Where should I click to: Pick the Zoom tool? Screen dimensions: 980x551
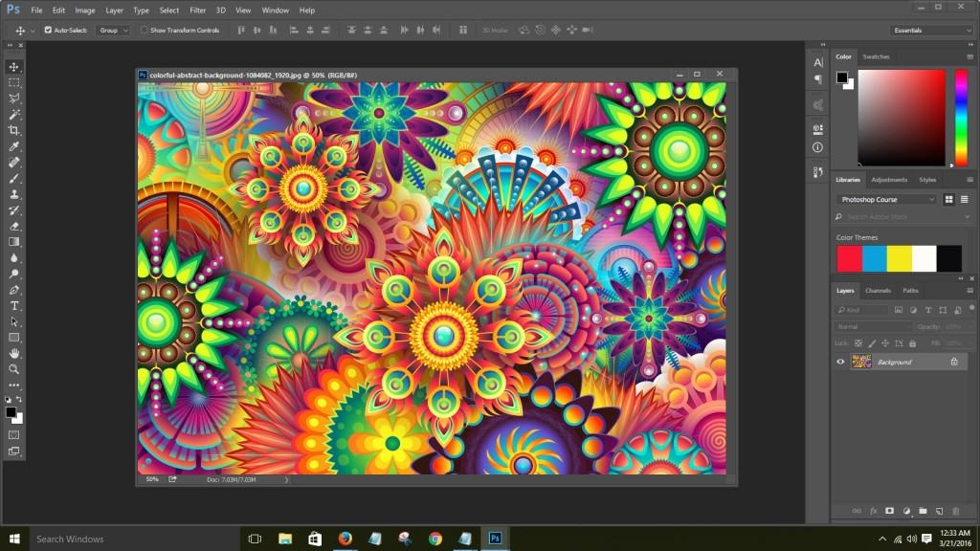click(13, 367)
